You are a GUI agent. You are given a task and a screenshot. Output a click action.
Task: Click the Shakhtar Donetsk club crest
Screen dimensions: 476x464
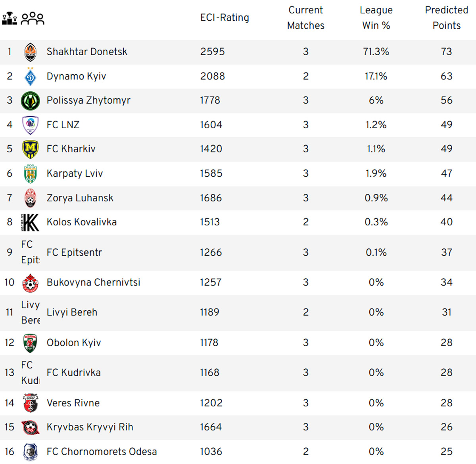[x=31, y=52]
